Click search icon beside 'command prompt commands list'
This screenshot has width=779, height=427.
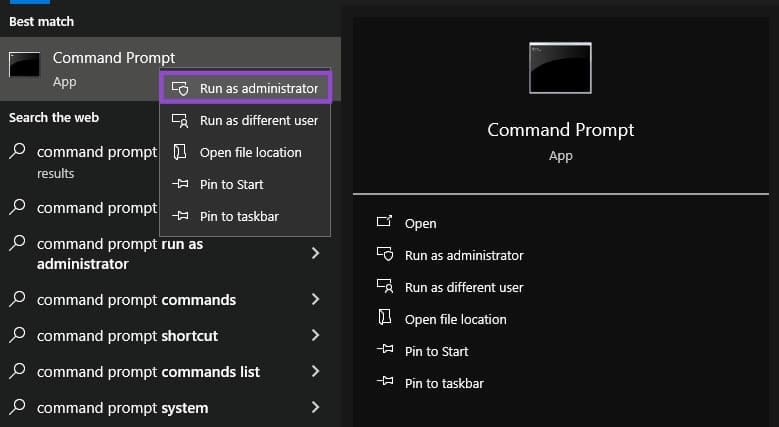pyautogui.click(x=17, y=371)
